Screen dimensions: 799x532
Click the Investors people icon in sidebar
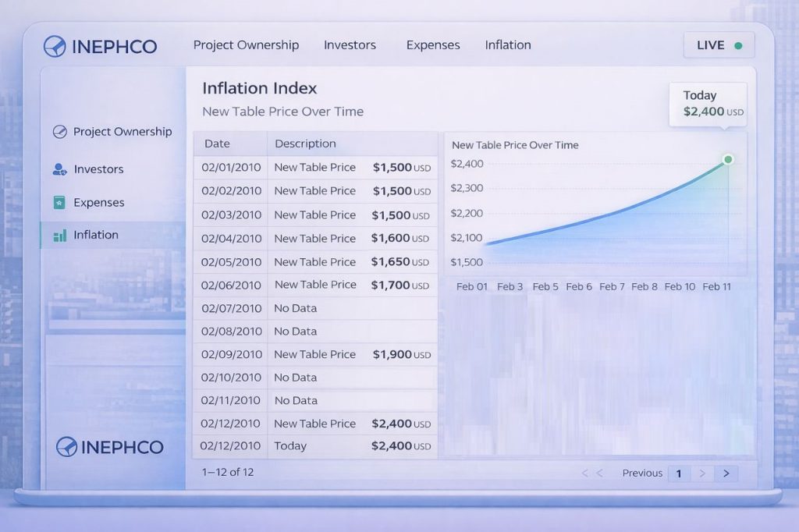pos(59,169)
